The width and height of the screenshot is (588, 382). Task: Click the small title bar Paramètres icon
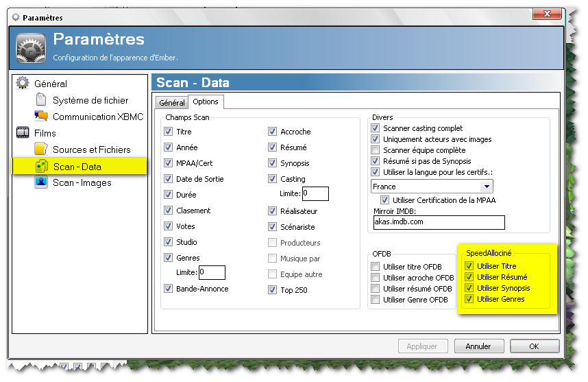[15, 17]
